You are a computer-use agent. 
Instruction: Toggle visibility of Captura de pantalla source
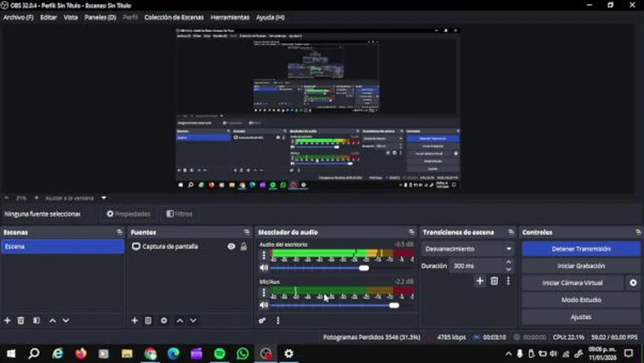coord(231,247)
